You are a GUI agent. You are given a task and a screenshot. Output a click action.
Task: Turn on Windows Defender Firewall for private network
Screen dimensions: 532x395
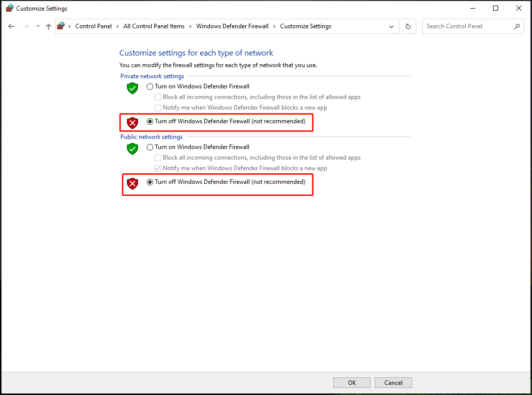pos(150,86)
